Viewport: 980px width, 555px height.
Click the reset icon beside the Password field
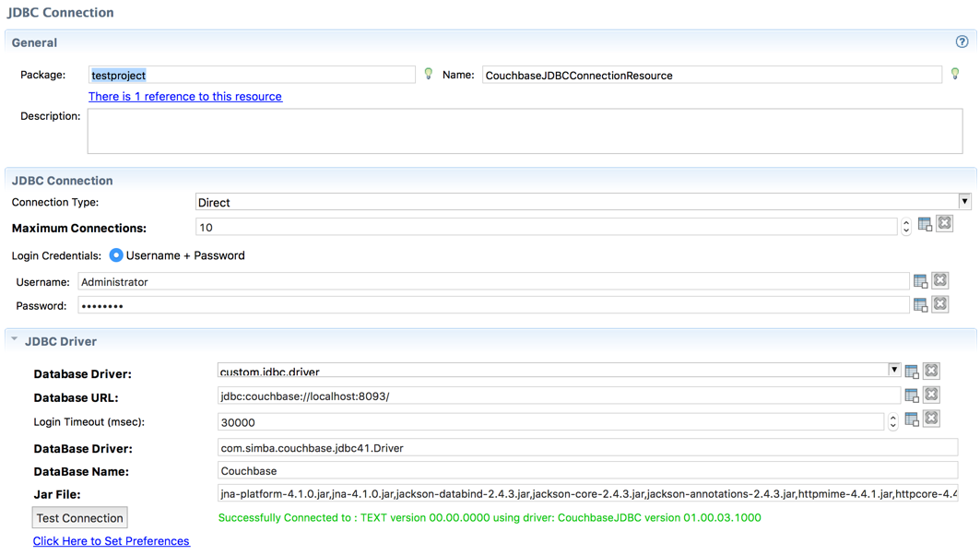pos(939,303)
